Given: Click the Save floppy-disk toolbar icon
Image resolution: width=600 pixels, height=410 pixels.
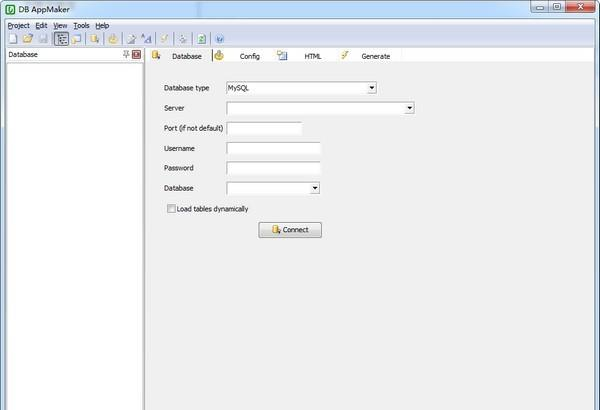Looking at the screenshot, I should pos(43,39).
